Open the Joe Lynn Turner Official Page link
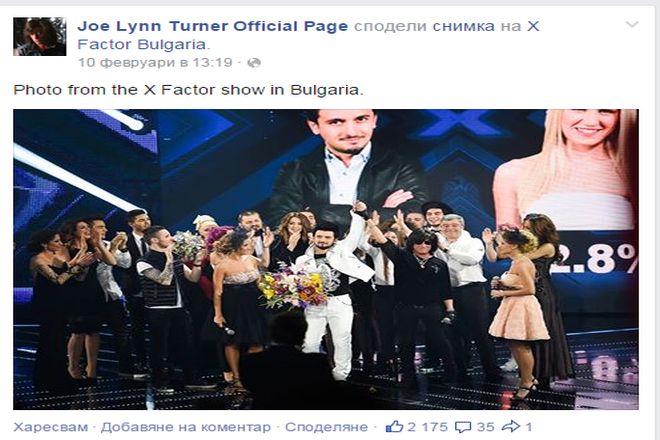This screenshot has width=660, height=440. click(x=213, y=26)
